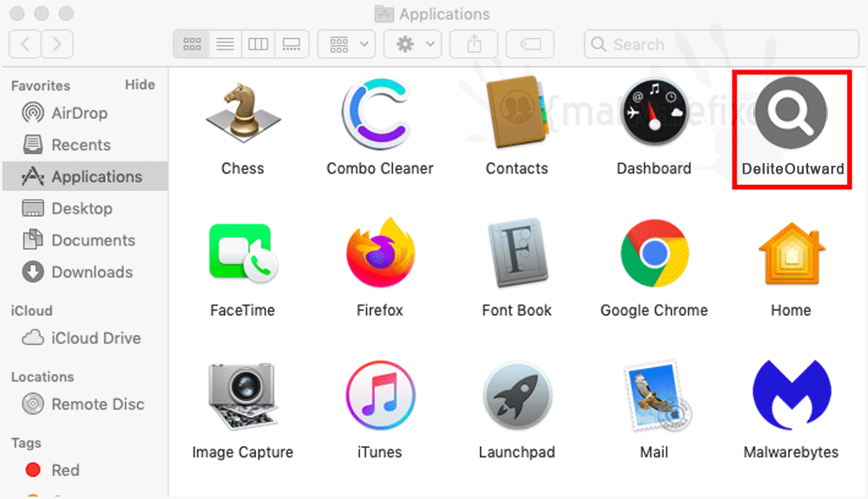Click the Edit Tags toolbar button

(x=530, y=43)
